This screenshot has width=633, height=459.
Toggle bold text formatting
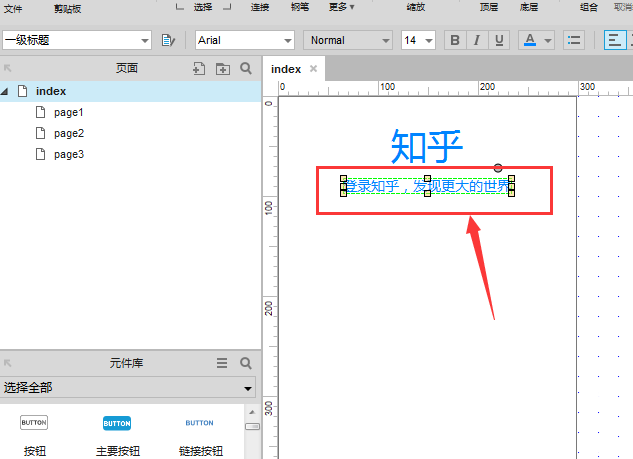click(455, 40)
